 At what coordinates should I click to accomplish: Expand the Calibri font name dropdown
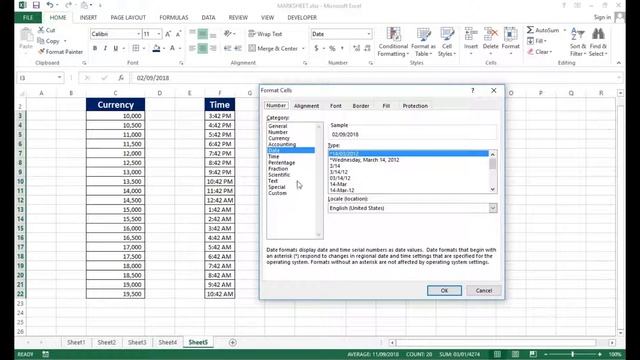click(x=138, y=34)
